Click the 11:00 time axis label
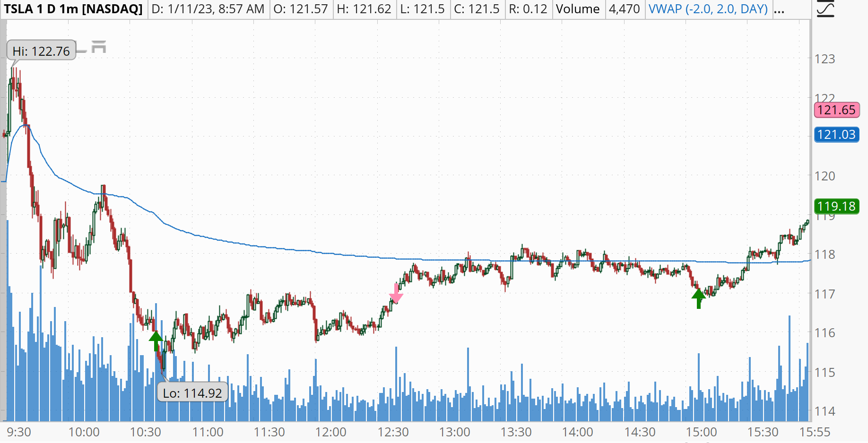868x443 pixels. pyautogui.click(x=208, y=432)
